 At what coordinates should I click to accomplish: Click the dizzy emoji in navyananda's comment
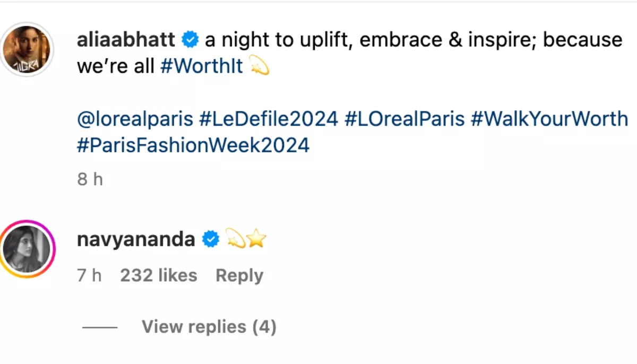235,240
